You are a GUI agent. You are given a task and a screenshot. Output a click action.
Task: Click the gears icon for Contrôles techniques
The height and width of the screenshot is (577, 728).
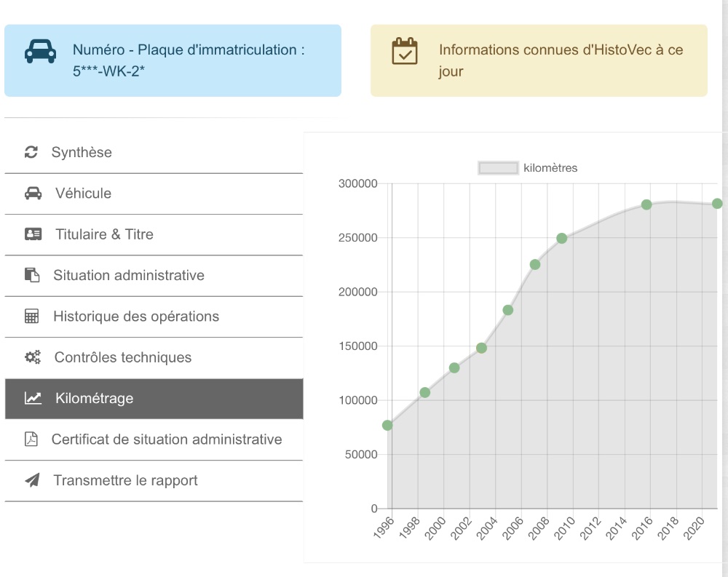tap(33, 357)
